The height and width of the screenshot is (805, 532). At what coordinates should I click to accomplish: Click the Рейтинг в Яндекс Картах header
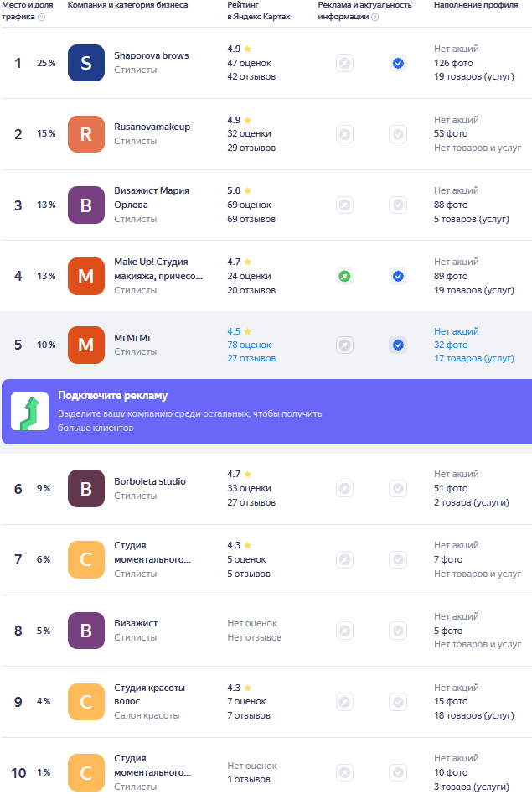pos(259,11)
